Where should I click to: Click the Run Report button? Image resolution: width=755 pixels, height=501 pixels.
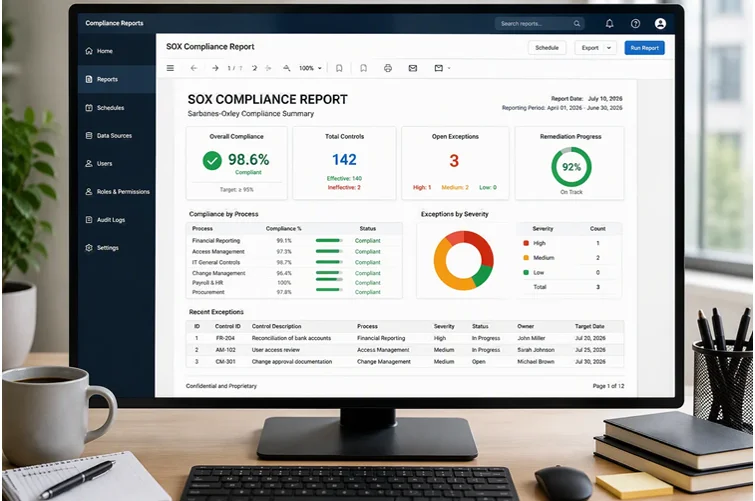pyautogui.click(x=644, y=48)
